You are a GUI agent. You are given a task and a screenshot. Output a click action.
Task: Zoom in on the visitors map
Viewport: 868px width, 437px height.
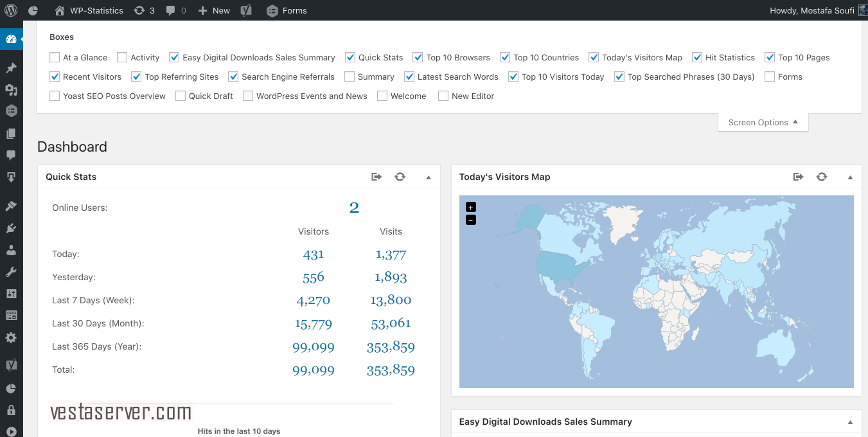click(471, 207)
